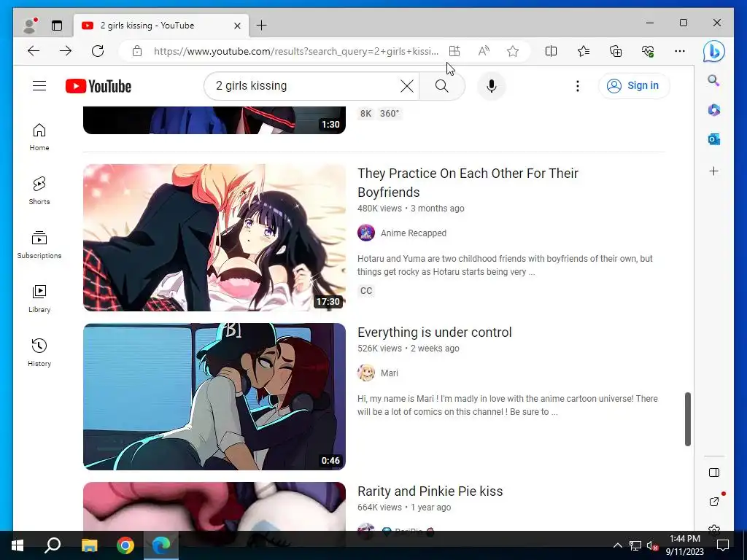Toggle the Edge sidebar visibility icon
Viewport: 747px width, 560px height.
tap(713, 472)
